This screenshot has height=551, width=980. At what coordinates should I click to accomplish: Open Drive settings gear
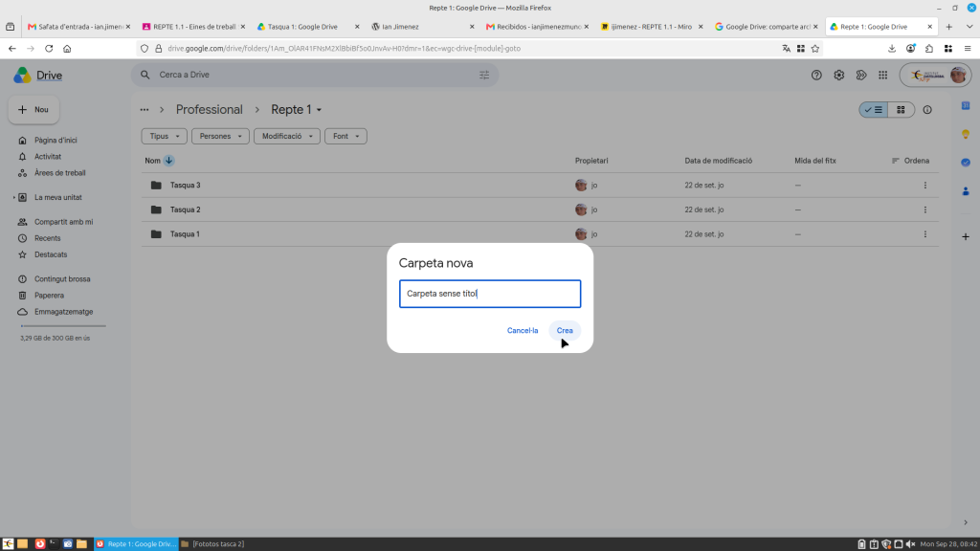[838, 75]
